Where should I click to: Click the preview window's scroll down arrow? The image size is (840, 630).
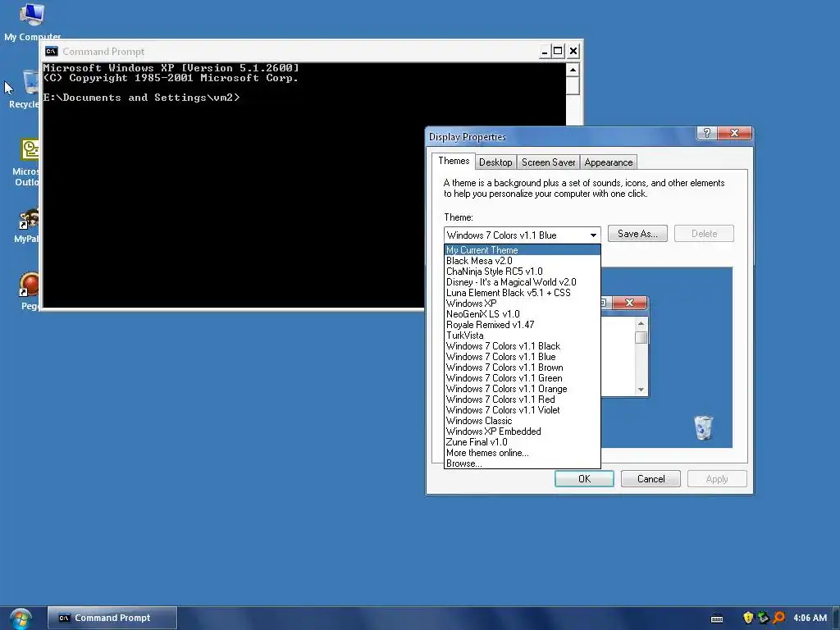coord(641,390)
